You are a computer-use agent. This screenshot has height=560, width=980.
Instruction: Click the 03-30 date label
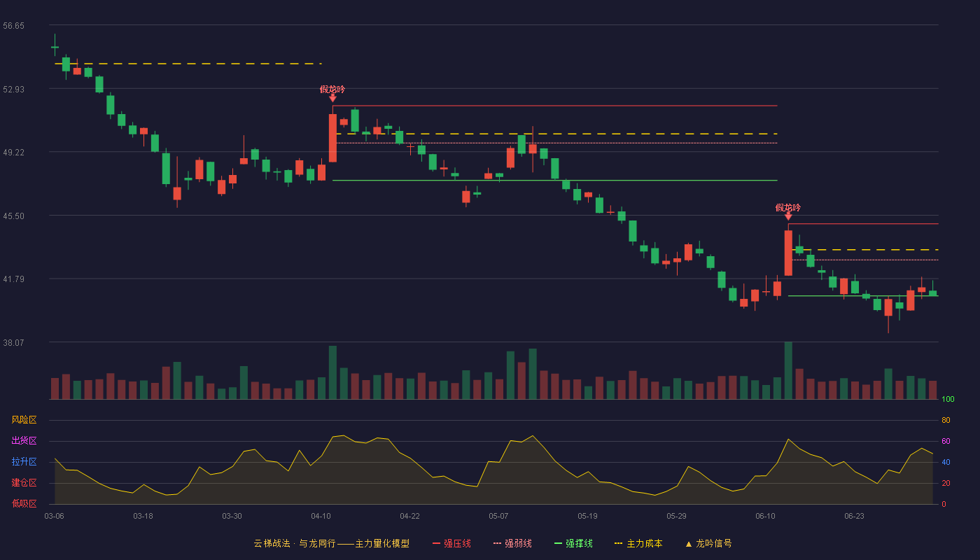coord(232,516)
